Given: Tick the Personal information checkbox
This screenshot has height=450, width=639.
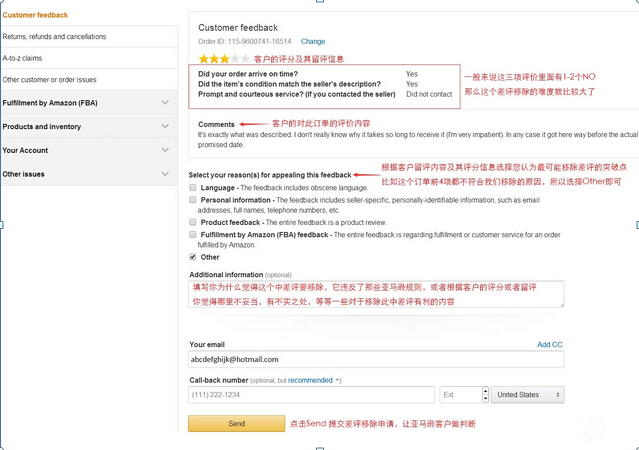Looking at the screenshot, I should 193,200.
